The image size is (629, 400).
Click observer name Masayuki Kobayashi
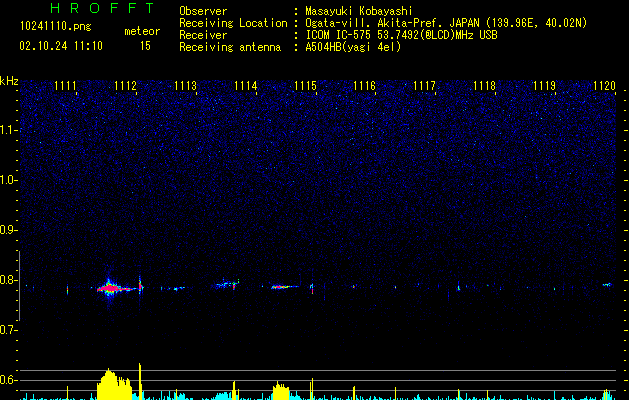tap(359, 11)
